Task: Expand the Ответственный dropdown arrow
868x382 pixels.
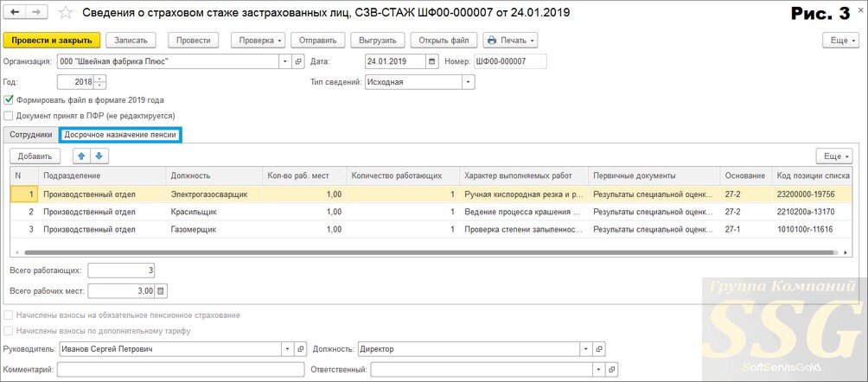Action: pos(598,369)
